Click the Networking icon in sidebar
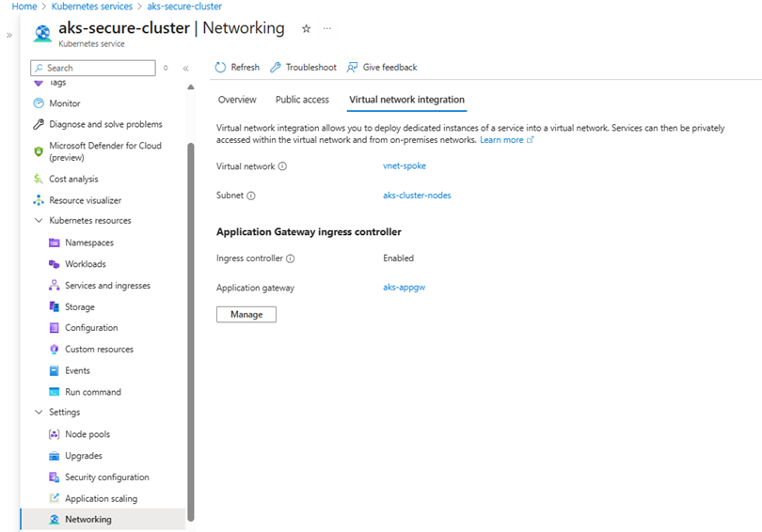This screenshot has width=762, height=532. (54, 520)
